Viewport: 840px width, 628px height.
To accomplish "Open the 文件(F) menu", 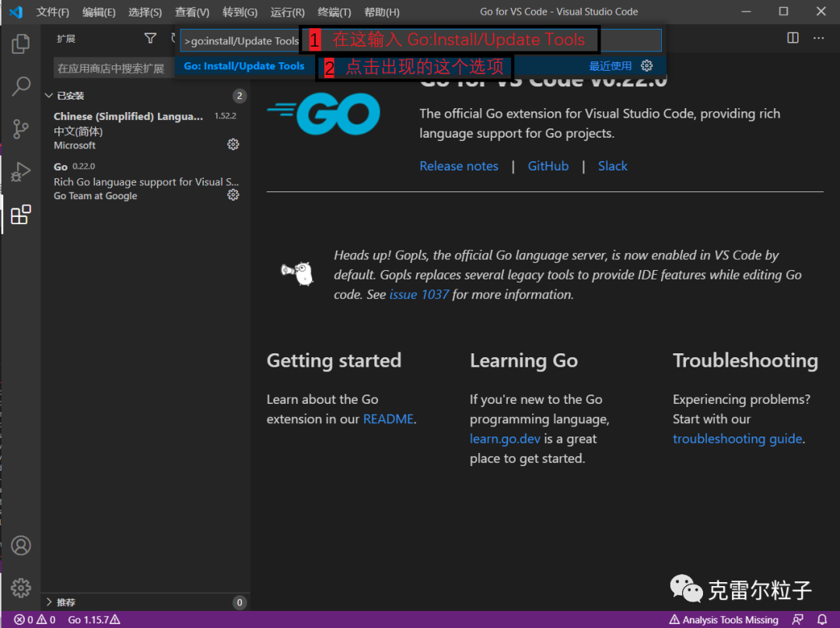I will coord(53,12).
